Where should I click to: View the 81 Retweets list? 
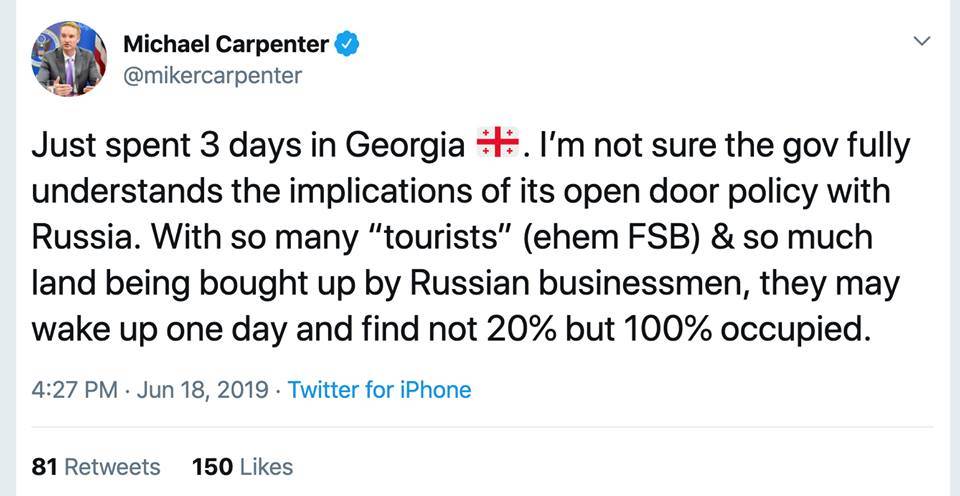tap(96, 466)
